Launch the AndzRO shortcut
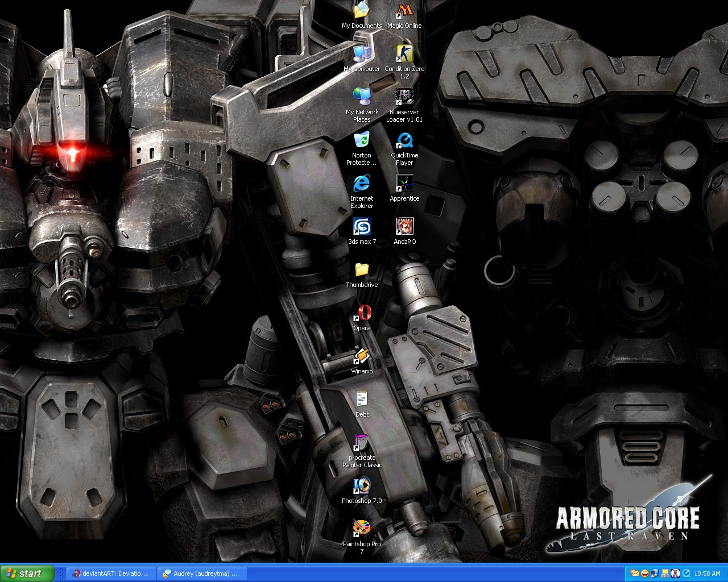The height and width of the screenshot is (582, 728). pyautogui.click(x=404, y=231)
